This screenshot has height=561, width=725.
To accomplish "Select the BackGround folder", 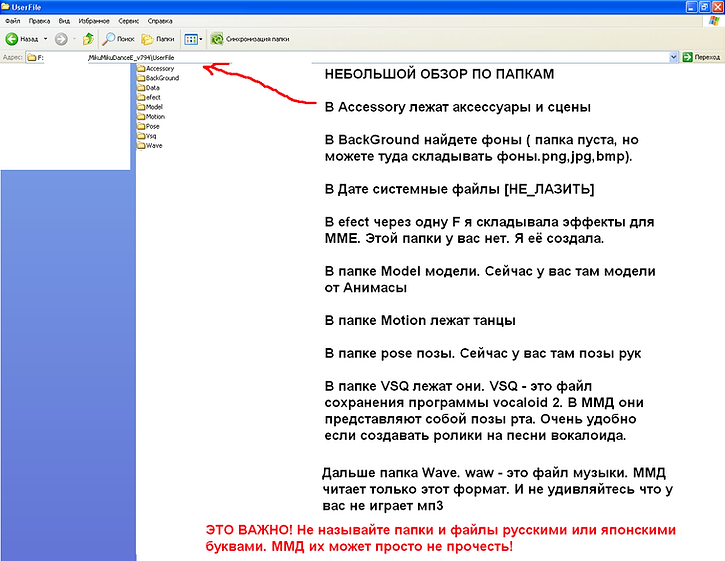I will [158, 78].
